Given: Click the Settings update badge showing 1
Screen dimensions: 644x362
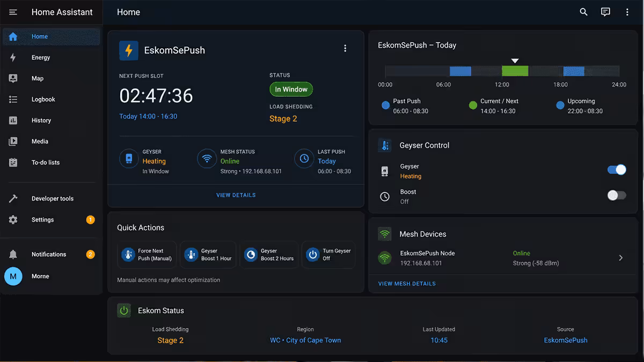Looking at the screenshot, I should [x=90, y=220].
